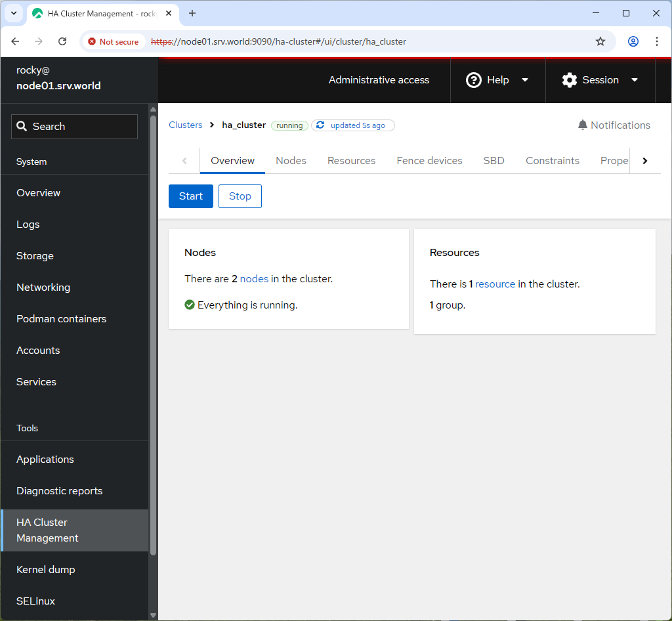Screen dimensions: 672x621
Task: Open the Constraints tab
Action: point(552,160)
